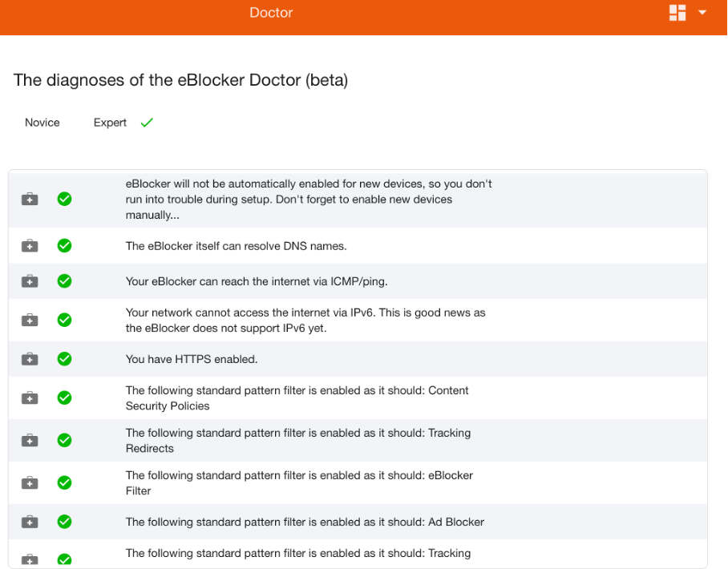Viewport: 728px width, 569px height.
Task: Click medical kit icon for DNS names row
Action: click(x=30, y=245)
